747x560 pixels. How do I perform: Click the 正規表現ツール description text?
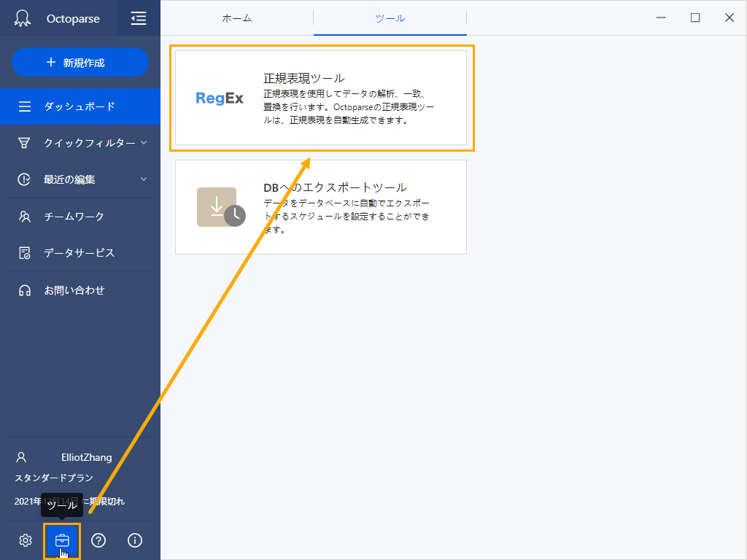[x=349, y=107]
